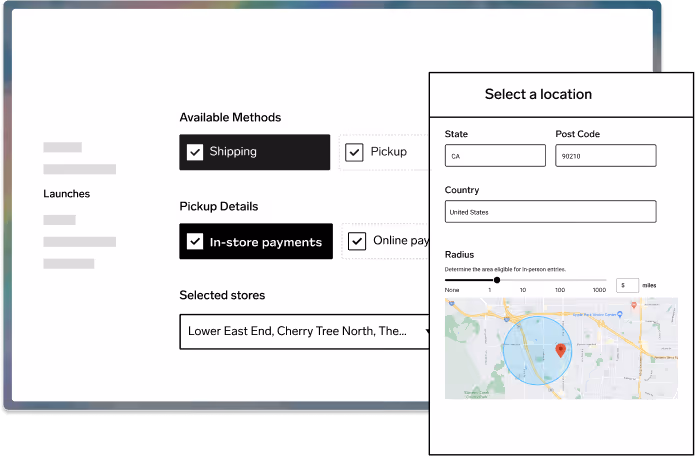The width and height of the screenshot is (695, 456).
Task: Uncheck the Shipping checkbox
Action: point(195,152)
